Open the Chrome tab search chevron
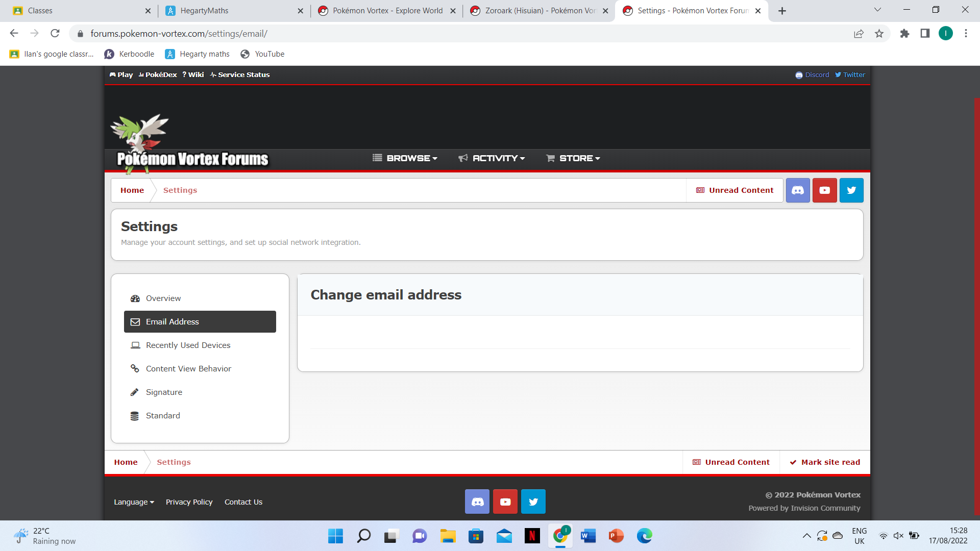This screenshot has width=980, height=551. pos(877,10)
